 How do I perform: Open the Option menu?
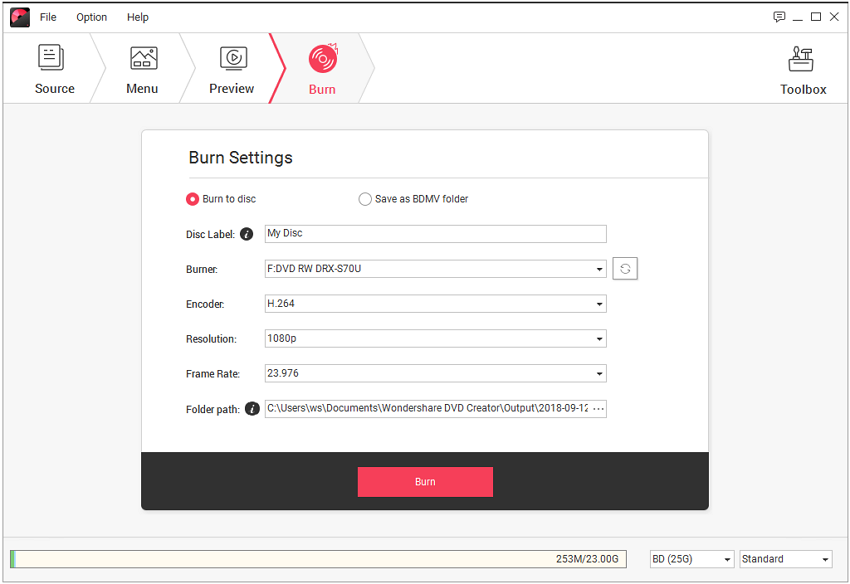(92, 17)
